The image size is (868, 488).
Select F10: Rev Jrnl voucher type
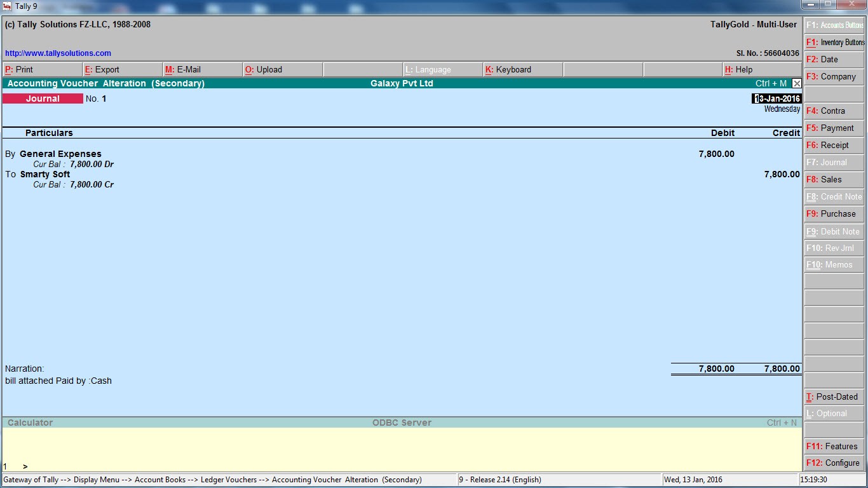pyautogui.click(x=834, y=248)
